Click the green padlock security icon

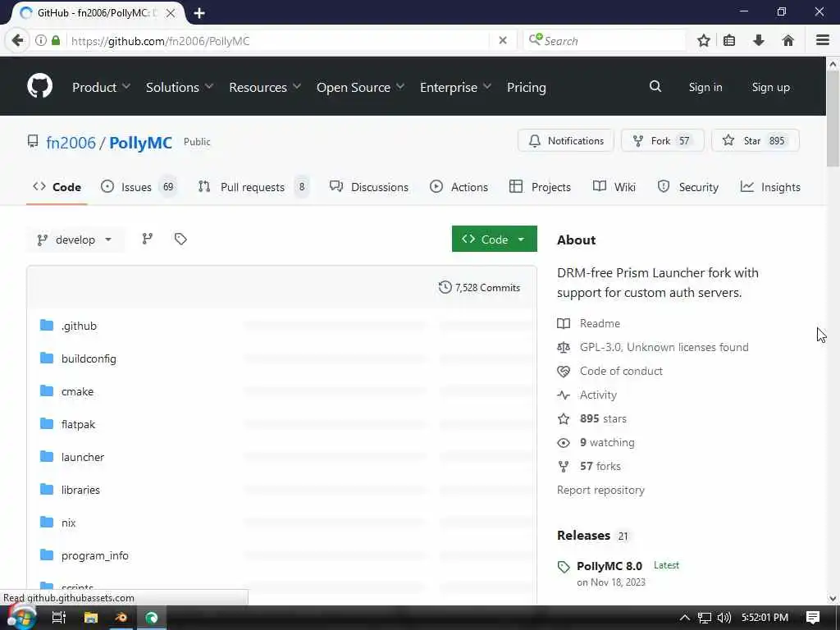[56, 41]
